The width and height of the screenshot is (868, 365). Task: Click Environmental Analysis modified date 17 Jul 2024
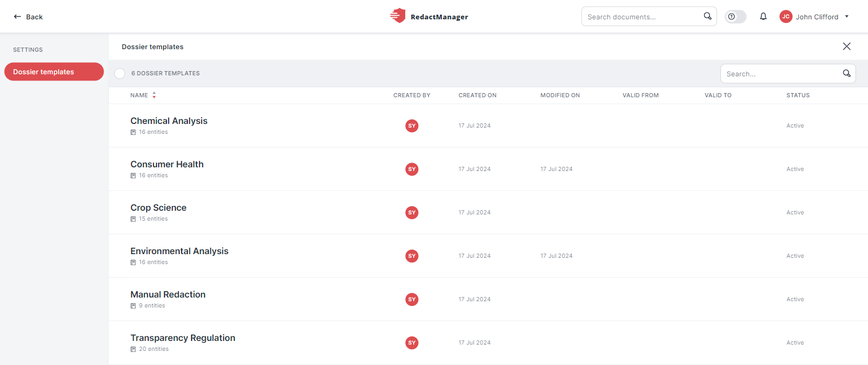click(x=556, y=256)
